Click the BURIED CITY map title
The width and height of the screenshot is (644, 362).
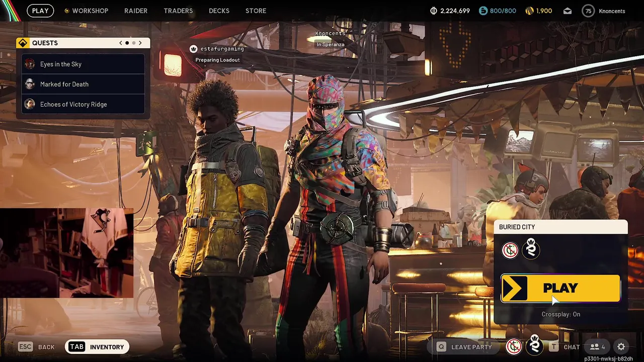pos(517,227)
